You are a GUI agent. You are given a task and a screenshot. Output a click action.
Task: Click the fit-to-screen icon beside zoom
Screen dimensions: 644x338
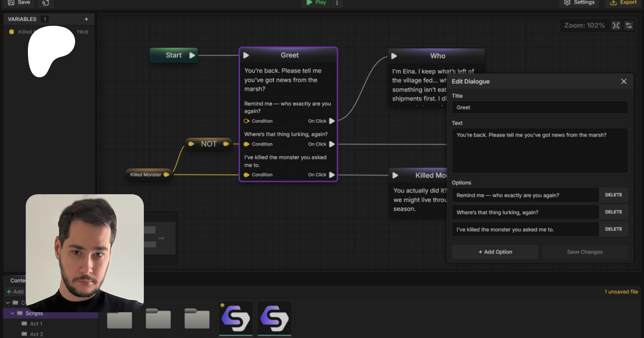(x=616, y=25)
